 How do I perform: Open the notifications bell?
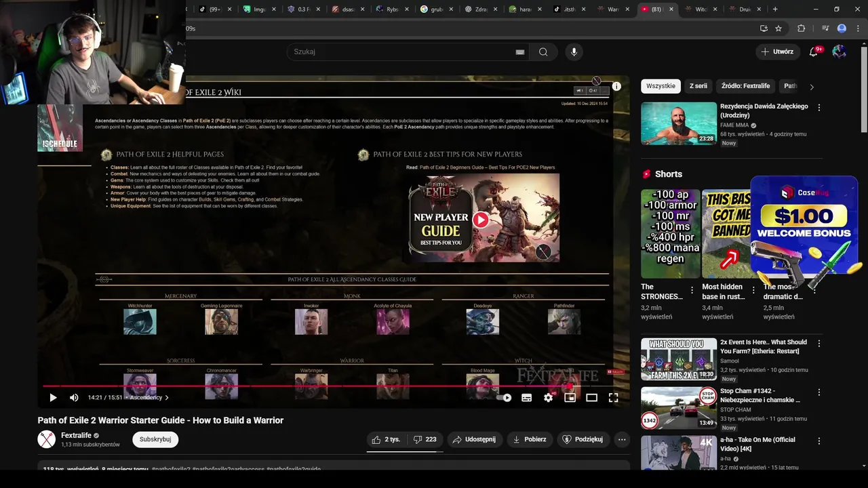pos(814,52)
